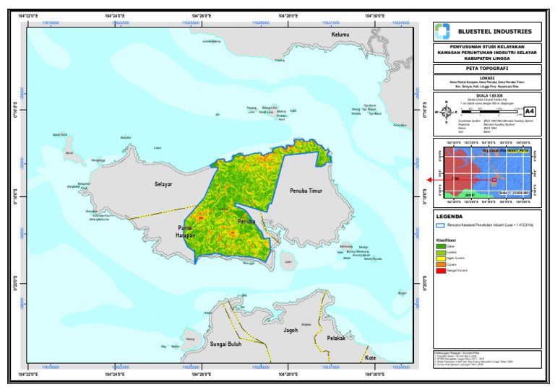The width and height of the screenshot is (555, 392).
Task: Click the dark green Datar swatch
Action: click(441, 246)
